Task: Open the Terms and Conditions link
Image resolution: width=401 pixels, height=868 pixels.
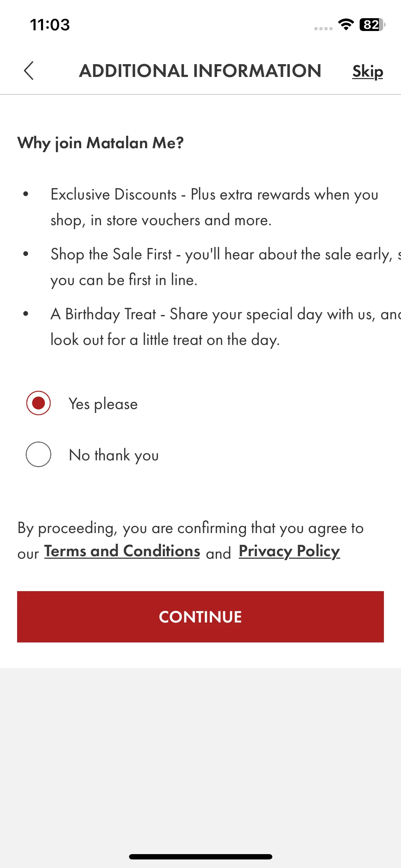Action: click(x=122, y=551)
